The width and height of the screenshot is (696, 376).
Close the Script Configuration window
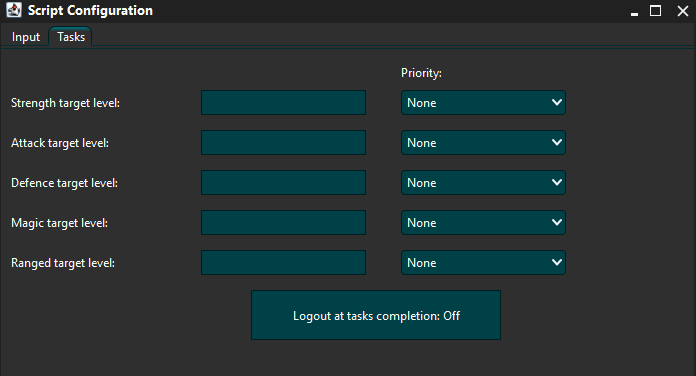pos(683,11)
